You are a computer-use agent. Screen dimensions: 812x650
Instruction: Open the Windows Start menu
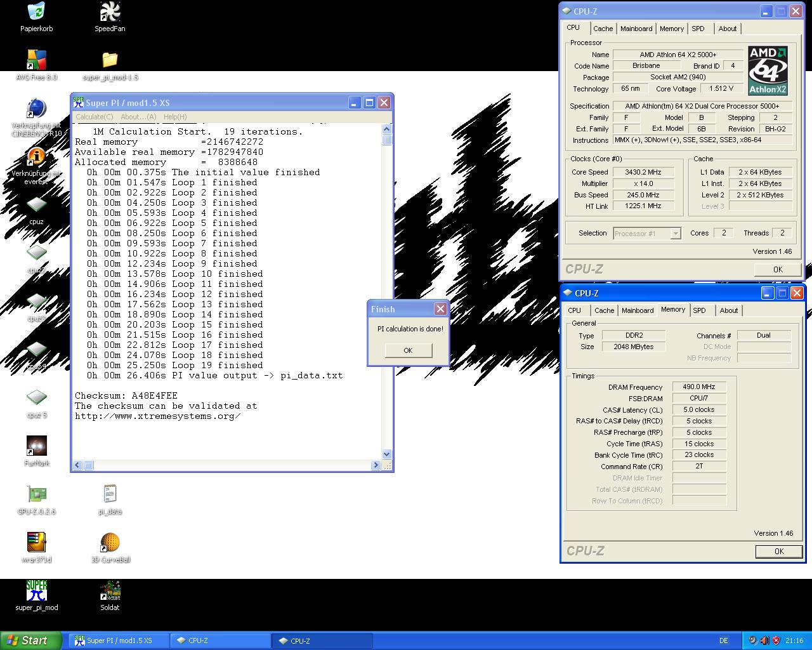(x=31, y=640)
